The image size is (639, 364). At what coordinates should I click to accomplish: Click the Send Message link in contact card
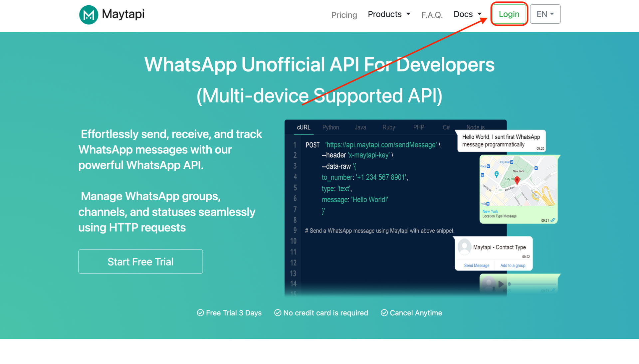[x=477, y=266]
